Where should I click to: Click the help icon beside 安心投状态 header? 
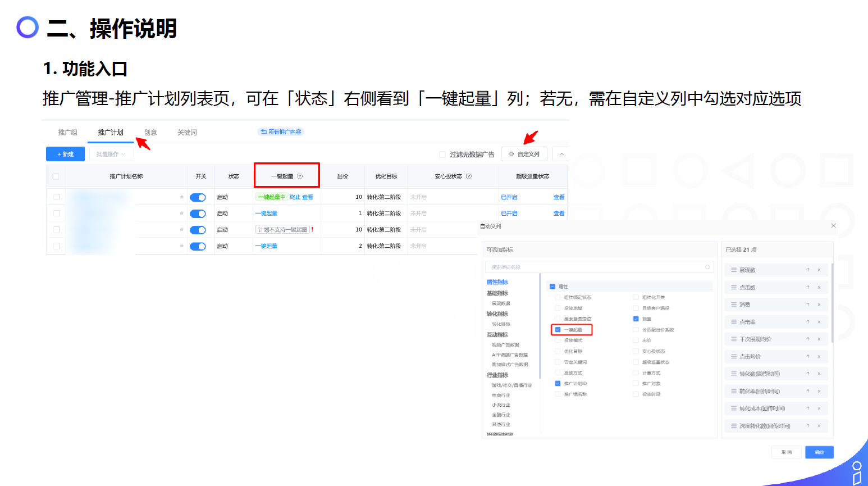point(469,176)
